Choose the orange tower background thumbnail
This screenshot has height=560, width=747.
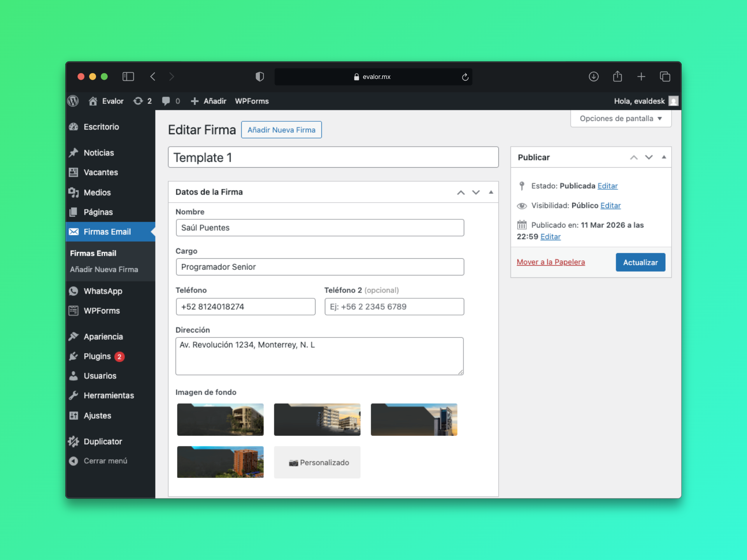coord(220,462)
